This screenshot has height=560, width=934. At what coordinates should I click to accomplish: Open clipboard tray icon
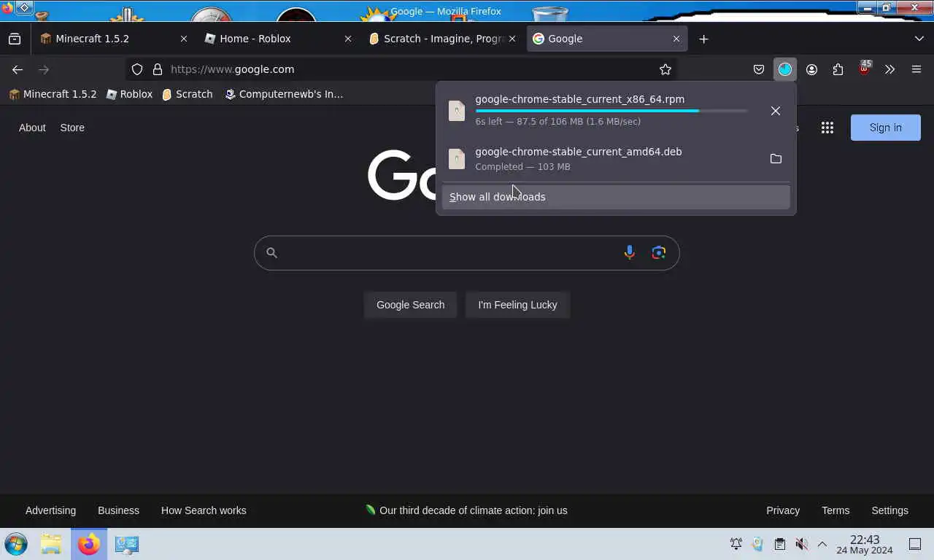tap(779, 544)
